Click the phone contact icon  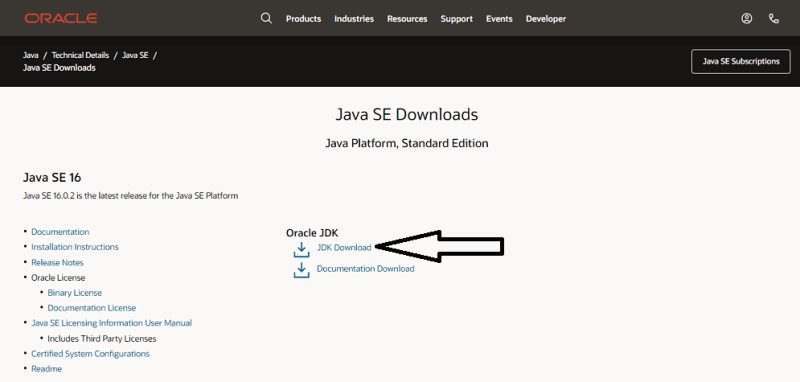(x=774, y=18)
